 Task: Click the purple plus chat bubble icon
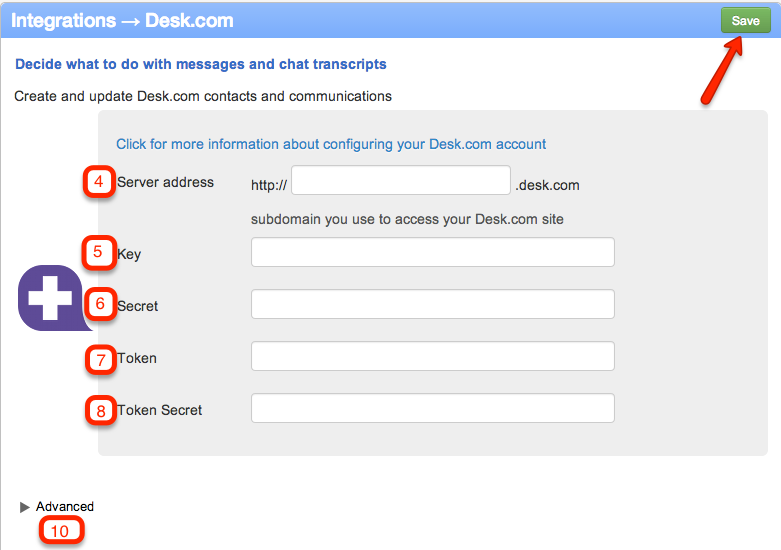pyautogui.click(x=53, y=298)
